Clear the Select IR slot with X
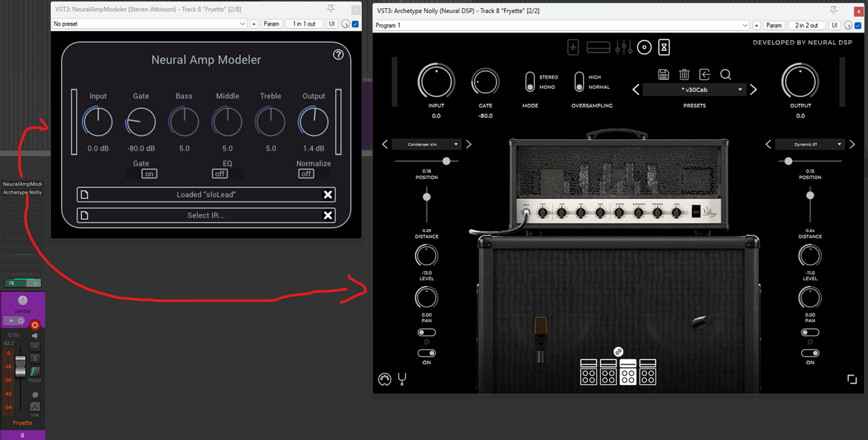 pyautogui.click(x=328, y=216)
